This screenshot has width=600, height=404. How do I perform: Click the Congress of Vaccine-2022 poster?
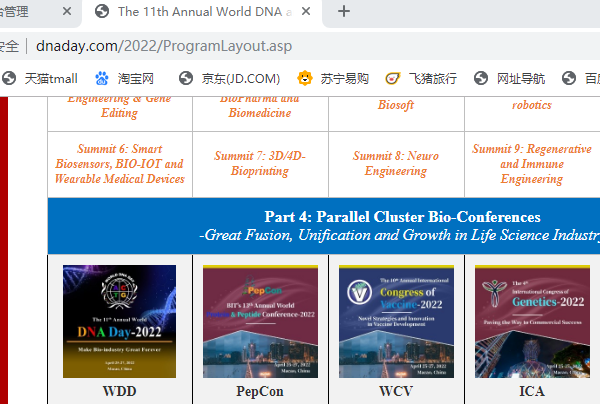(x=395, y=320)
